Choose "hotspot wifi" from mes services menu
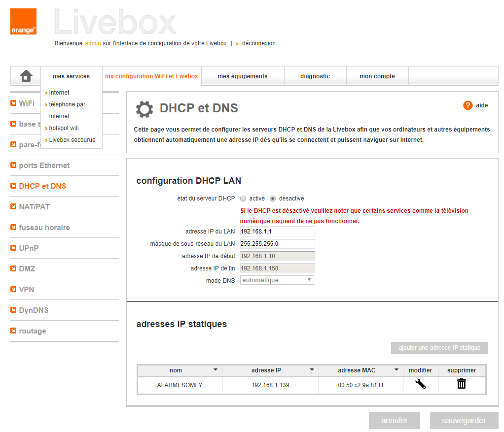The image size is (504, 432). coord(64,128)
